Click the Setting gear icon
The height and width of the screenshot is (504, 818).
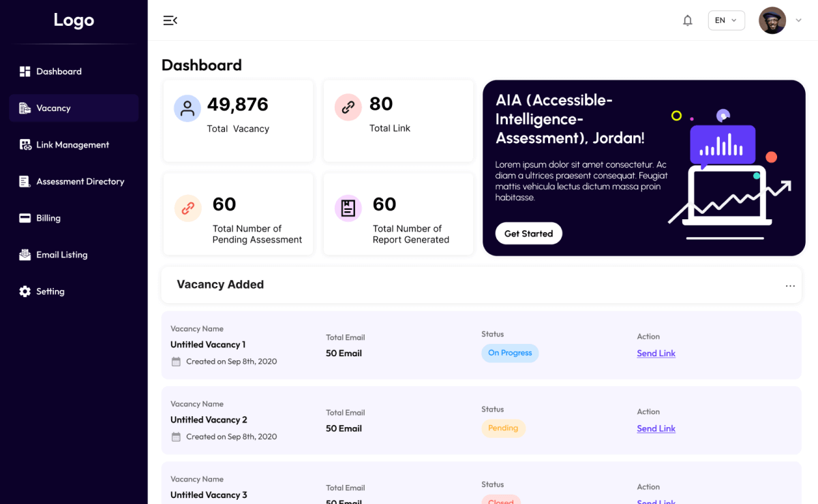(25, 292)
